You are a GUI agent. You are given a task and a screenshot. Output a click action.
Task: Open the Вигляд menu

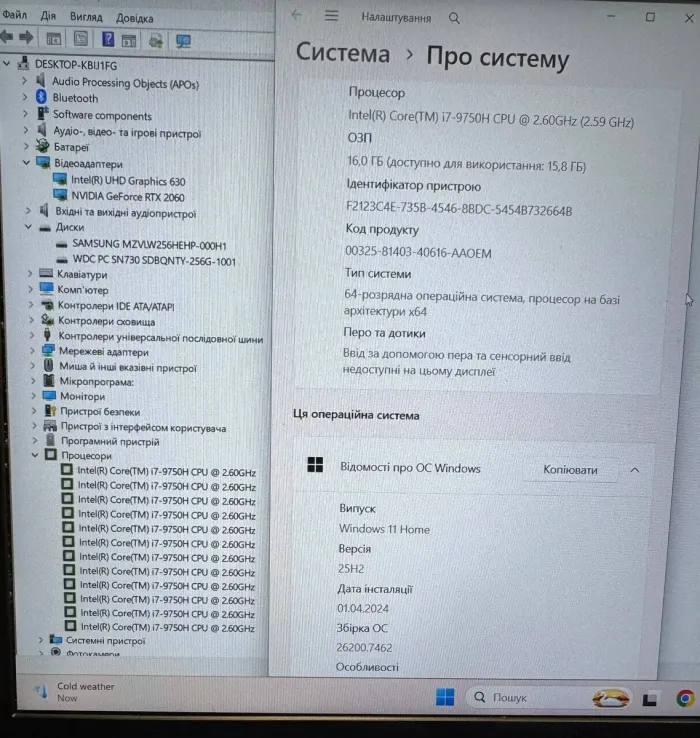[86, 17]
